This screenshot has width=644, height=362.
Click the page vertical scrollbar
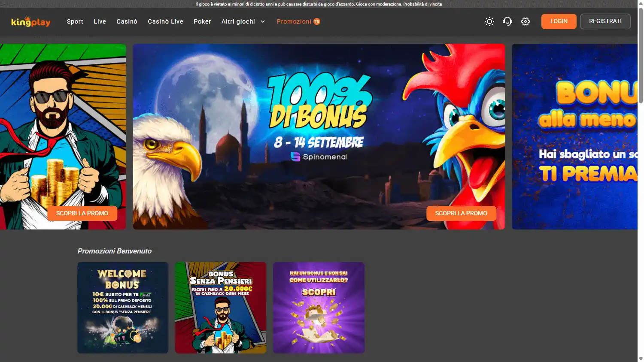click(641, 56)
